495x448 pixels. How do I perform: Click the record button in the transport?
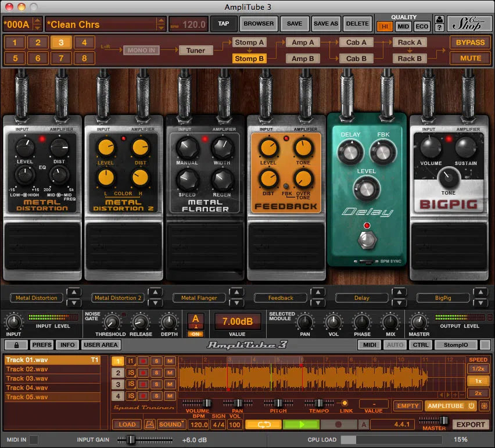click(339, 425)
